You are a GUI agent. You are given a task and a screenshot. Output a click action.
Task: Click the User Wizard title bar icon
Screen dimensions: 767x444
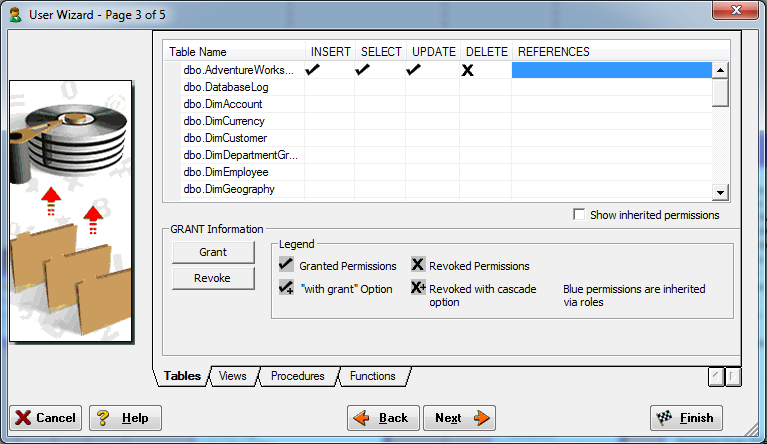(16, 15)
